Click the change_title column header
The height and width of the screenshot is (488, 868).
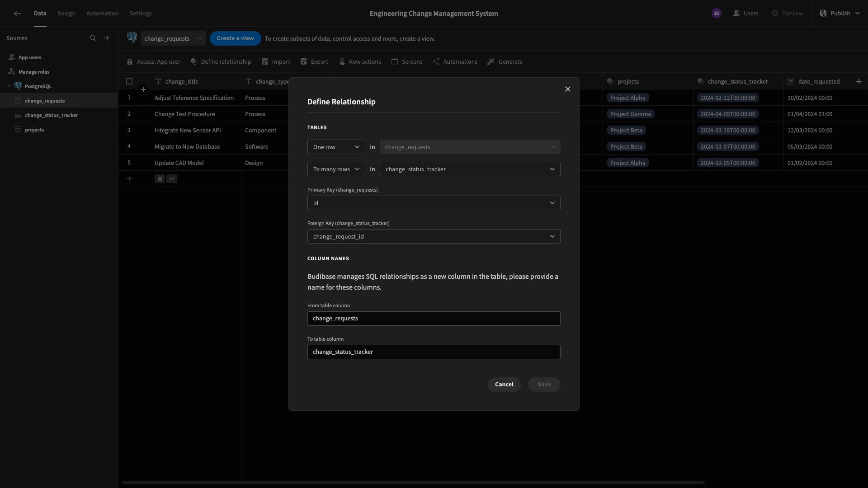pyautogui.click(x=196, y=81)
